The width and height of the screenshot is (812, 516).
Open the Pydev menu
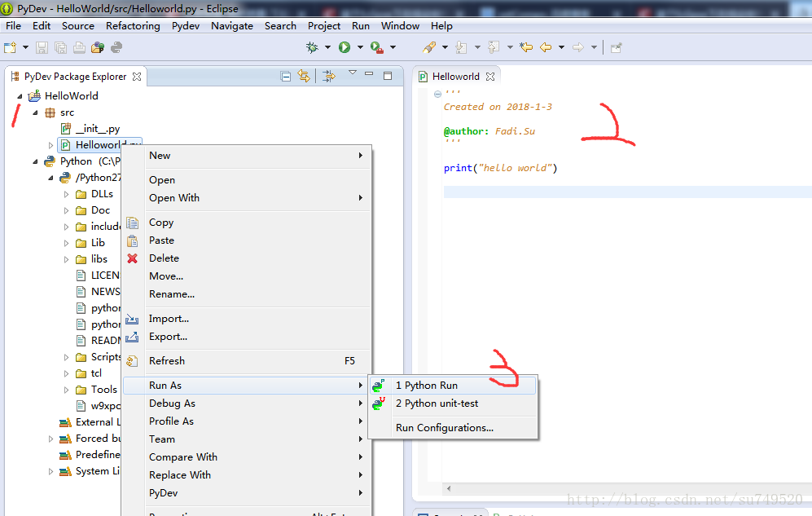(186, 26)
